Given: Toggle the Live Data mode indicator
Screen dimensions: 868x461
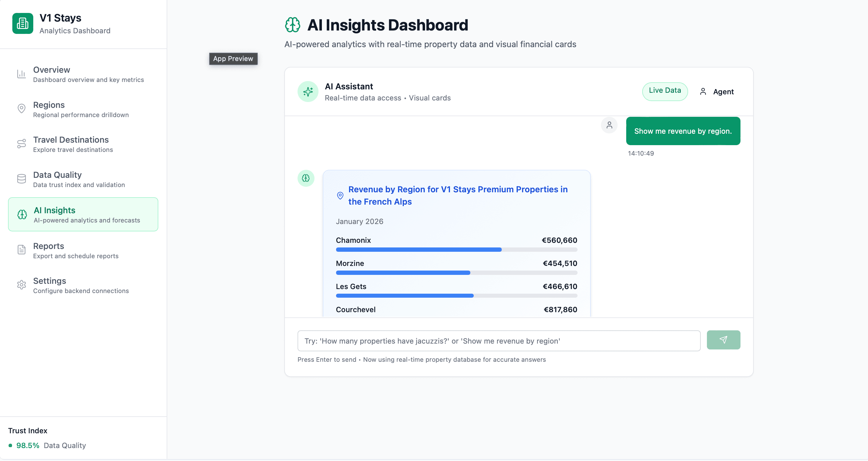Looking at the screenshot, I should point(664,91).
